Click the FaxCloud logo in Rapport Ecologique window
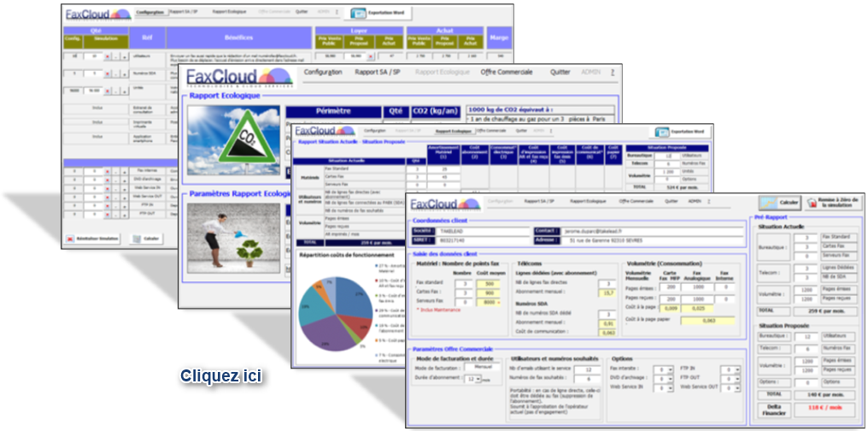 [239, 77]
